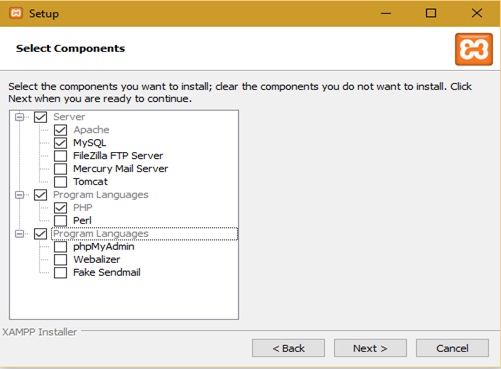501x369 pixels.
Task: Enable the FileZilla FTP Server checkbox
Action: coord(60,156)
